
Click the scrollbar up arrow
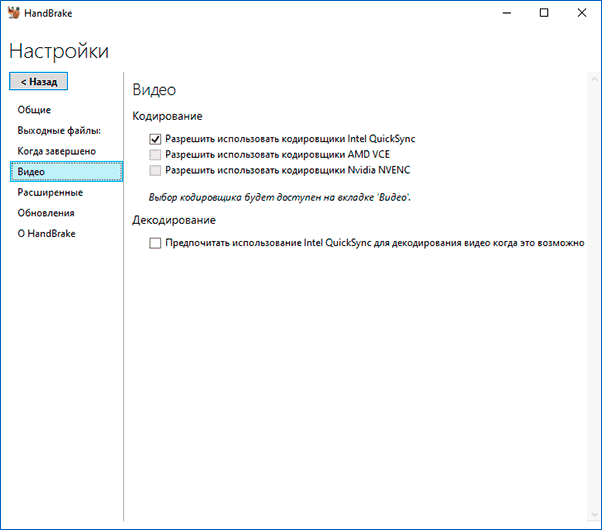594,80
